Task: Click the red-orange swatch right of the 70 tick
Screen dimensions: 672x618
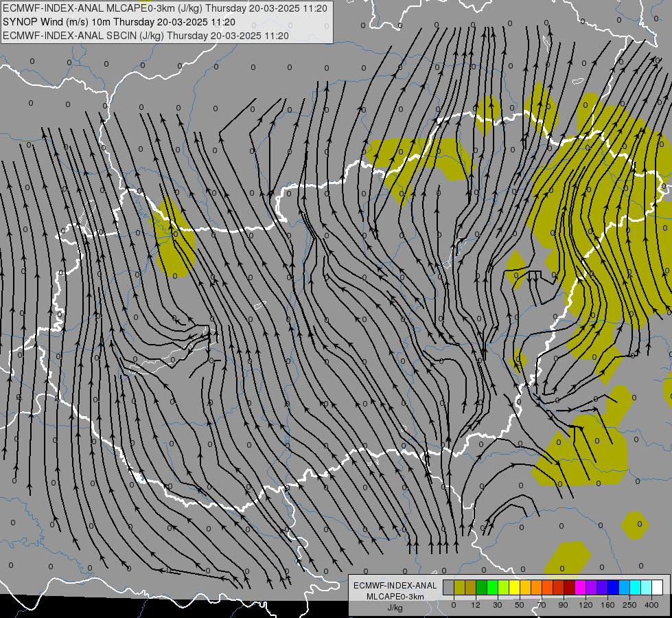Action: tap(548, 587)
